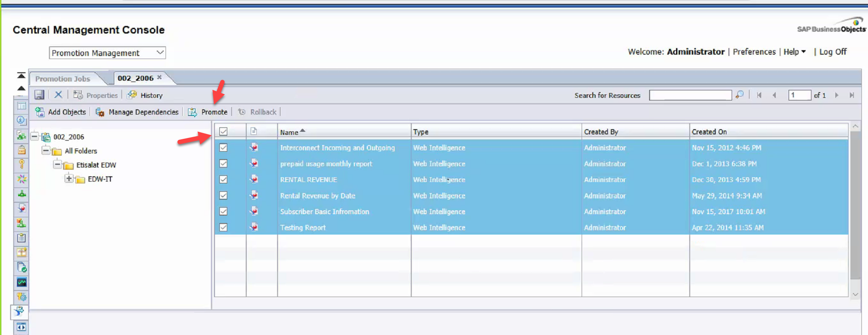This screenshot has width=868, height=335.
Task: Collapse the All Folders tree node
Action: (x=46, y=150)
